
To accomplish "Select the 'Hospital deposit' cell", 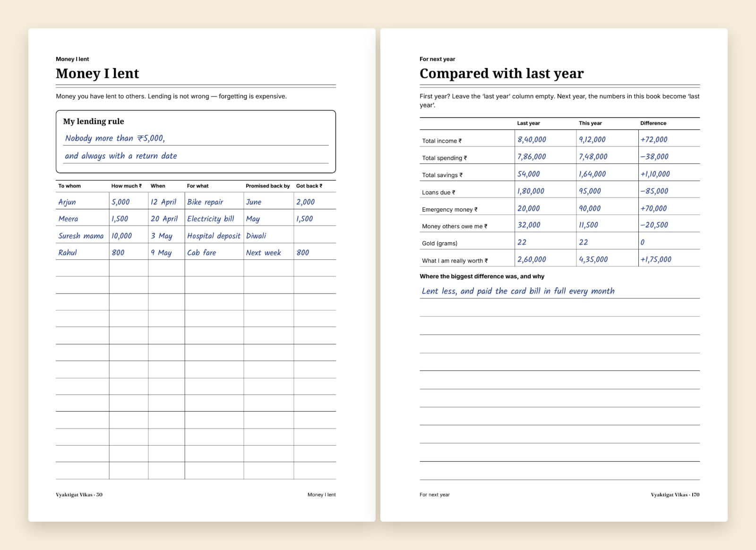I will point(214,236).
